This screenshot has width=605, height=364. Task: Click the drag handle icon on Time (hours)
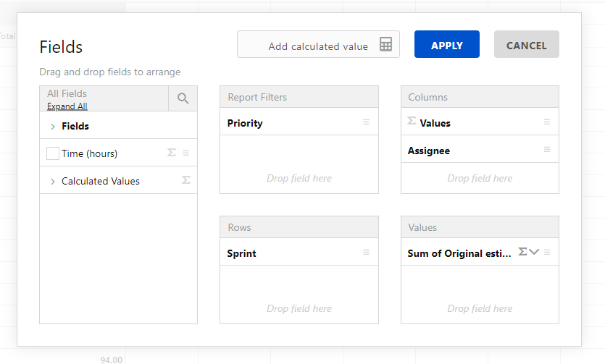tap(185, 153)
